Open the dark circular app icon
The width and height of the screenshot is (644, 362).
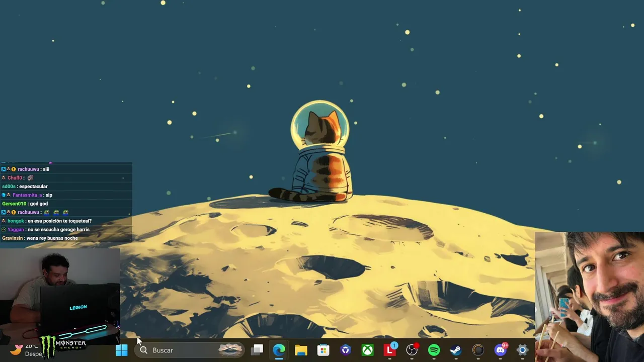pos(478,350)
